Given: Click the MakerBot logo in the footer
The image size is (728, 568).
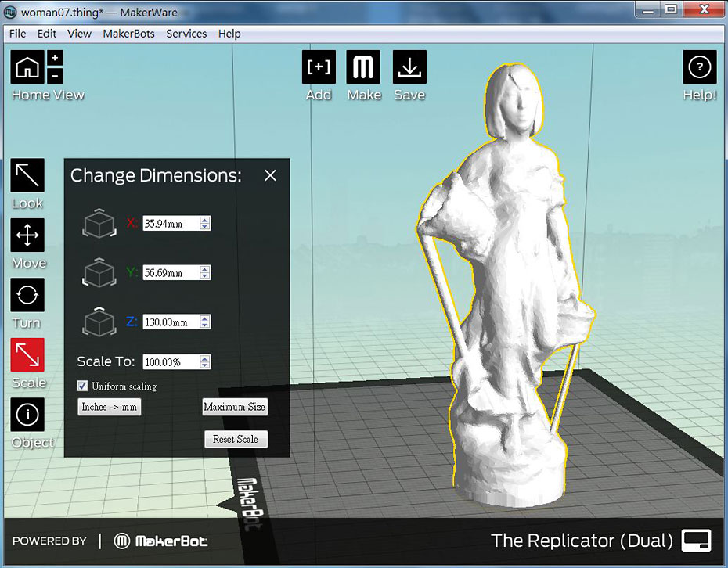Looking at the screenshot, I should tap(160, 541).
